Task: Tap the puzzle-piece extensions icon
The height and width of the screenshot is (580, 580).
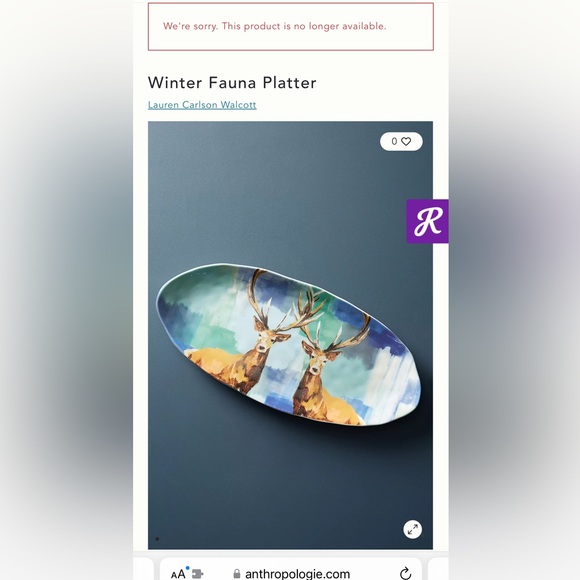Action: coord(198,574)
